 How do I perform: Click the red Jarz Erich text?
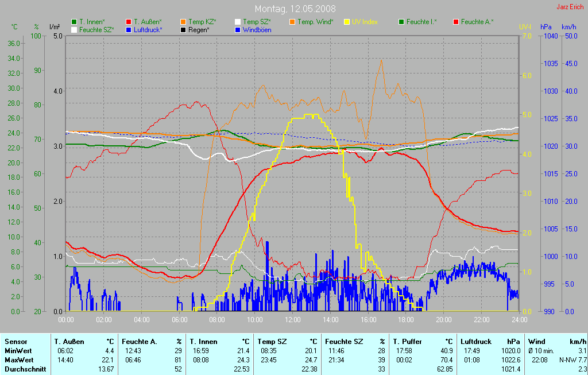pyautogui.click(x=570, y=7)
